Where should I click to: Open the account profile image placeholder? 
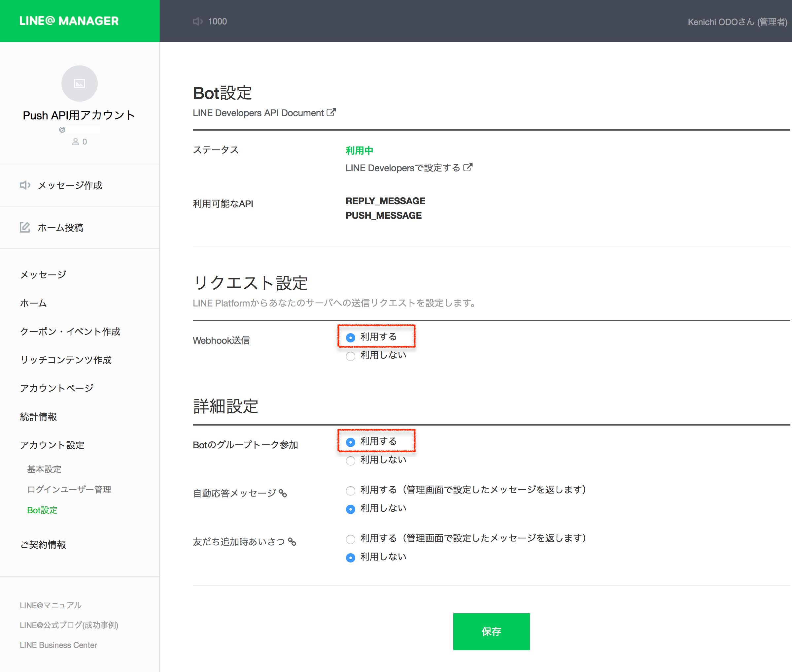79,83
